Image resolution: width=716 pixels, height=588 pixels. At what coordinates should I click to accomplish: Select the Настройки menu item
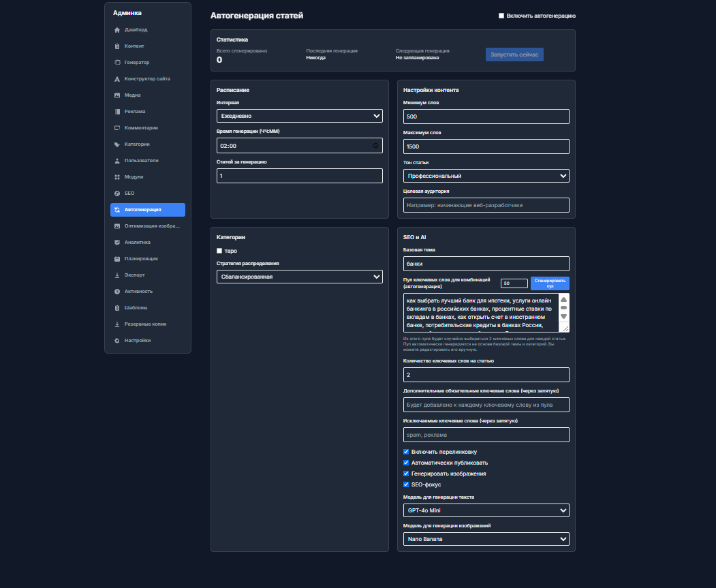148,341
